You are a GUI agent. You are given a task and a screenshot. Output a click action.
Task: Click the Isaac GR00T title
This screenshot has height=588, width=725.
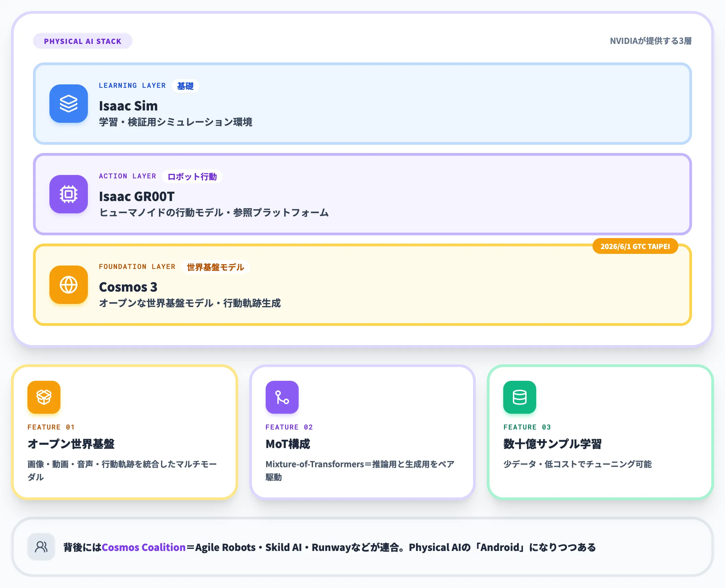pos(137,196)
